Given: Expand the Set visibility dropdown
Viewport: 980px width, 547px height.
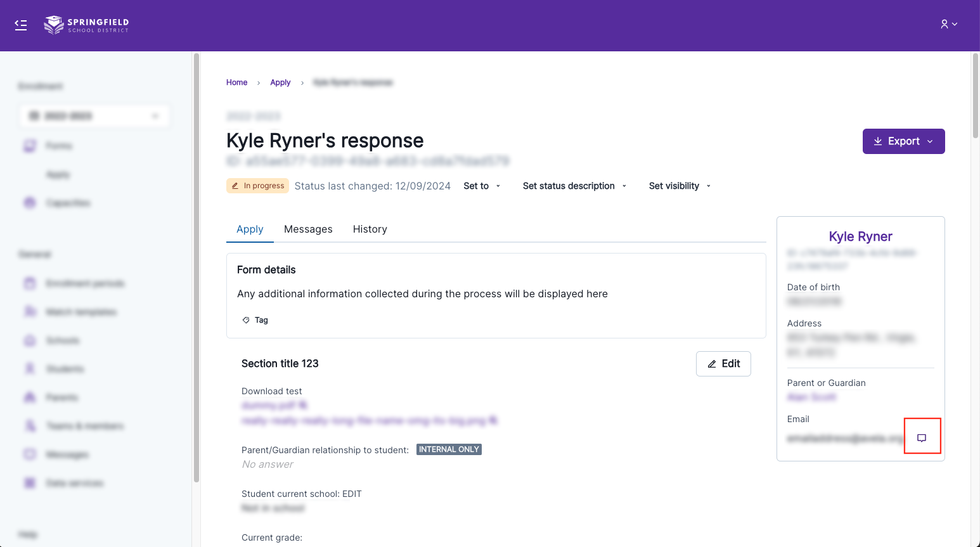Looking at the screenshot, I should (x=680, y=186).
